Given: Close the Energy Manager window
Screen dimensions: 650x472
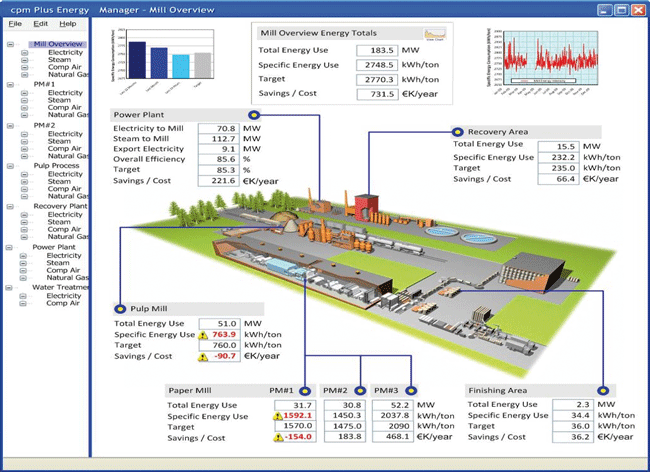Looking at the screenshot, I should coord(638,10).
